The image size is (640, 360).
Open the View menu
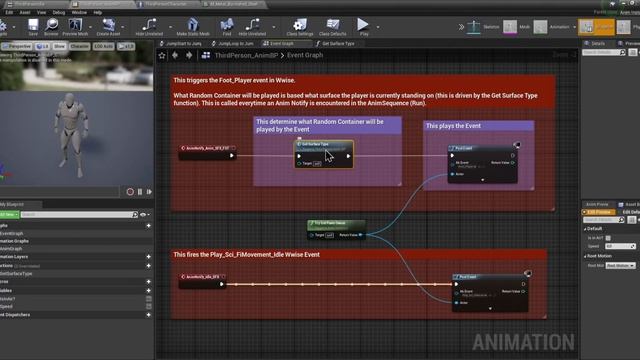(41, 12)
